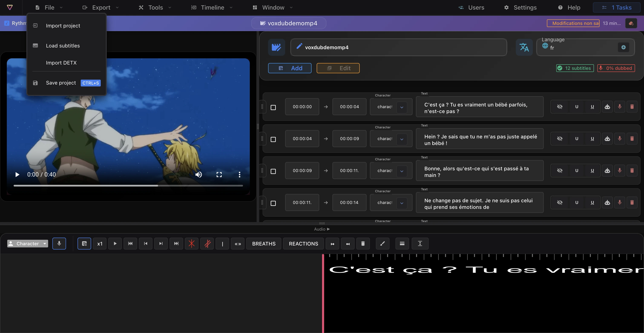The image size is (644, 333).
Task: Click the extend-right arrow tool
Action: [332, 244]
